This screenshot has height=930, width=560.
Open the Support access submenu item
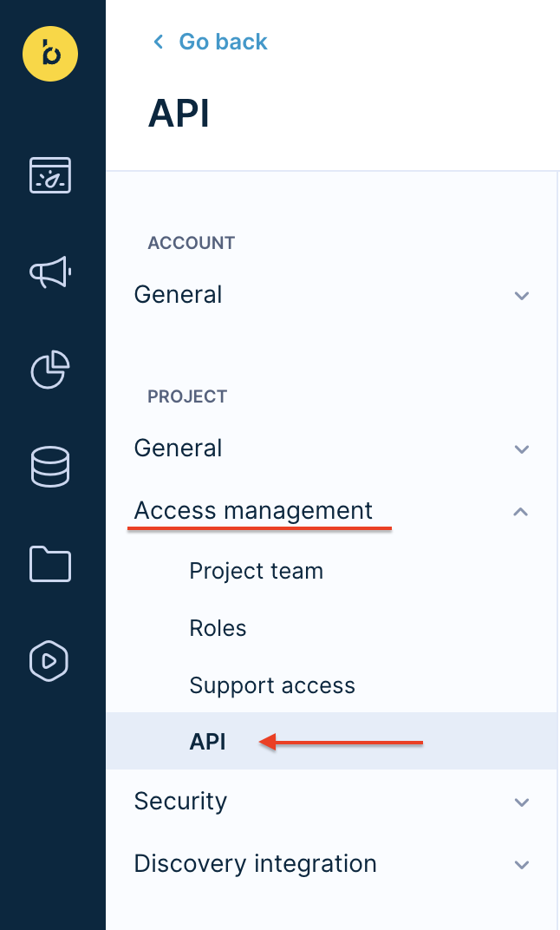click(x=272, y=685)
